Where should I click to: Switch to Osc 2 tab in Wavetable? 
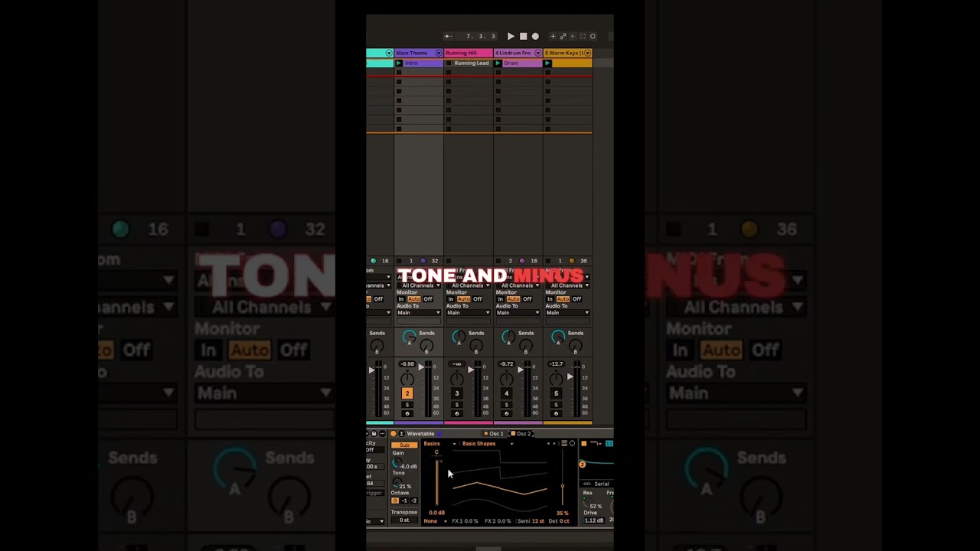[x=521, y=433]
